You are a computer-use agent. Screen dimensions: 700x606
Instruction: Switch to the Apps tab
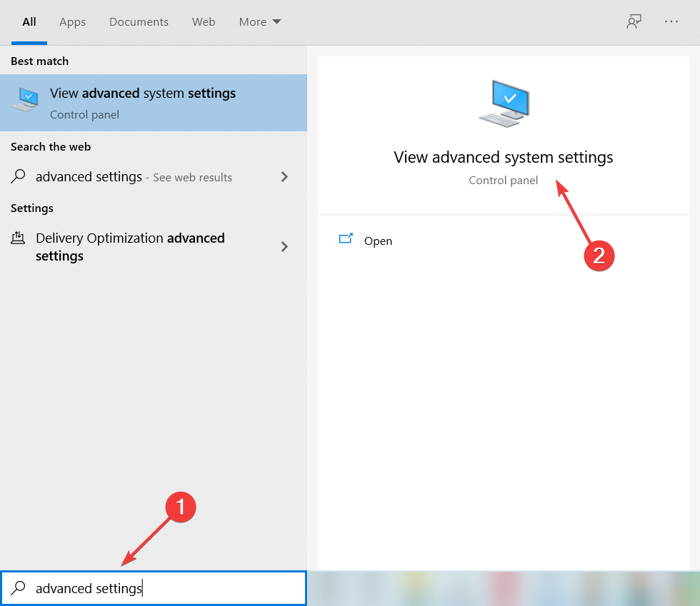click(x=72, y=22)
